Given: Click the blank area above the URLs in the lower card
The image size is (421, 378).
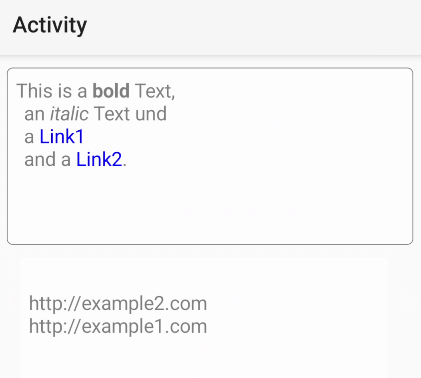Looking at the screenshot, I should click(x=203, y=275).
